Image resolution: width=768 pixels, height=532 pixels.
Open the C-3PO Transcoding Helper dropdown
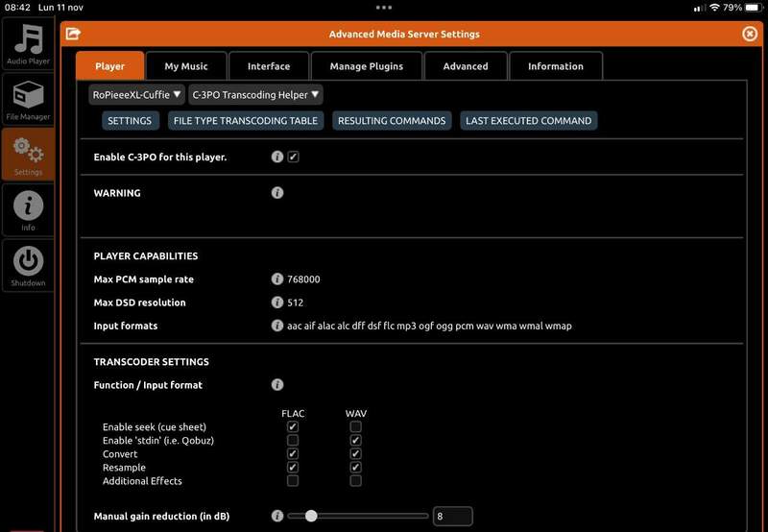pyautogui.click(x=255, y=95)
